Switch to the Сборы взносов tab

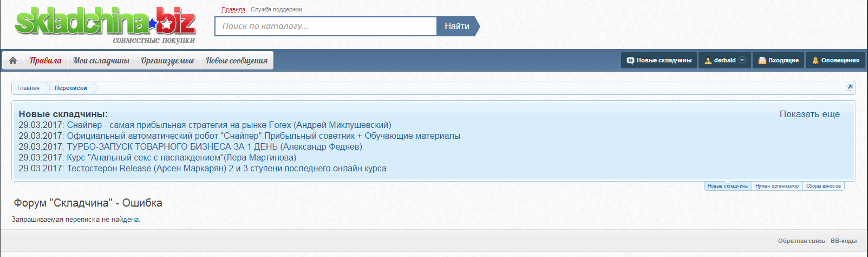coord(823,186)
